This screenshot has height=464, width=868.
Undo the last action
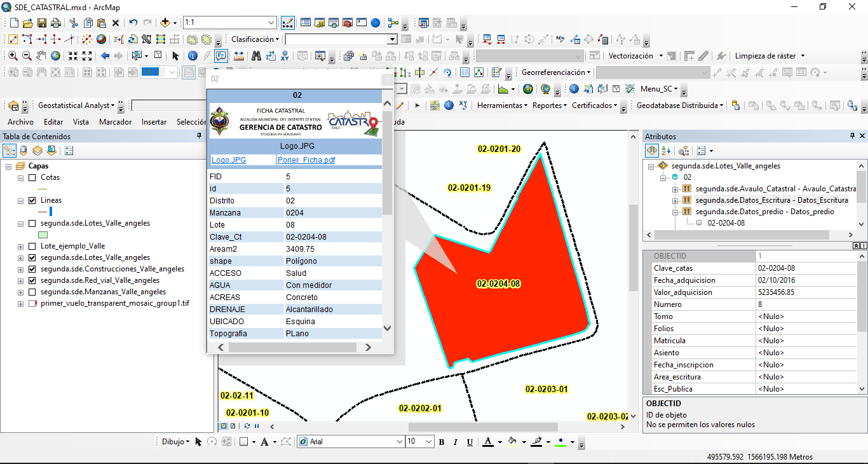(x=133, y=23)
